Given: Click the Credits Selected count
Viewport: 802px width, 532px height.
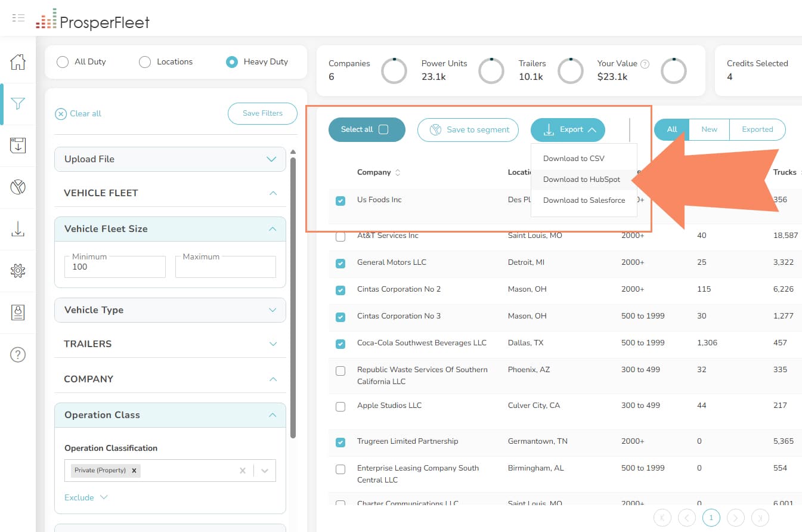Looking at the screenshot, I should [x=730, y=77].
